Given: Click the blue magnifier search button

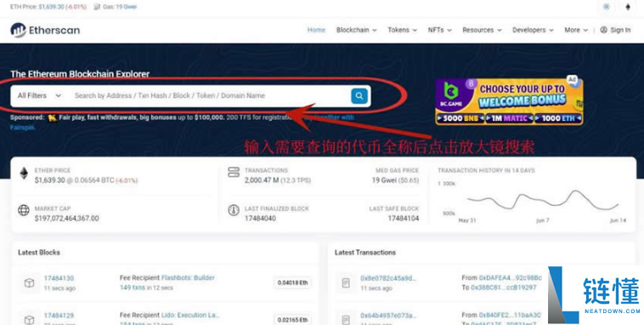Looking at the screenshot, I should pos(359,96).
